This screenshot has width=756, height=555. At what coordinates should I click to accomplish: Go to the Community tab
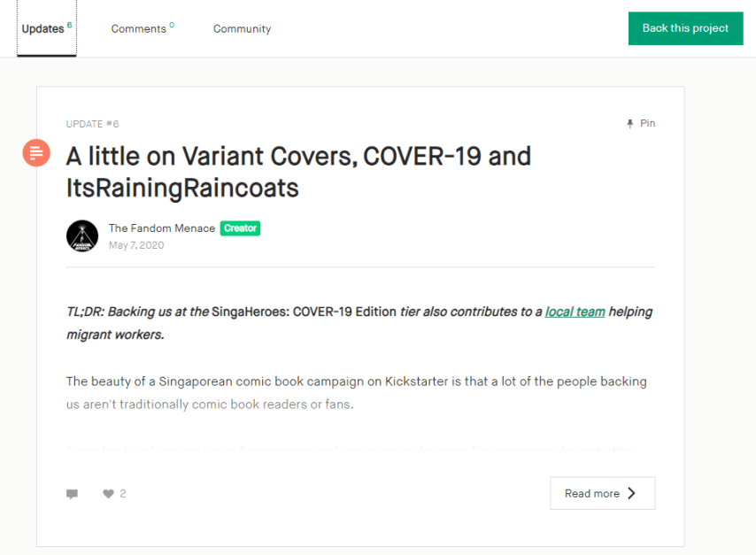[242, 28]
